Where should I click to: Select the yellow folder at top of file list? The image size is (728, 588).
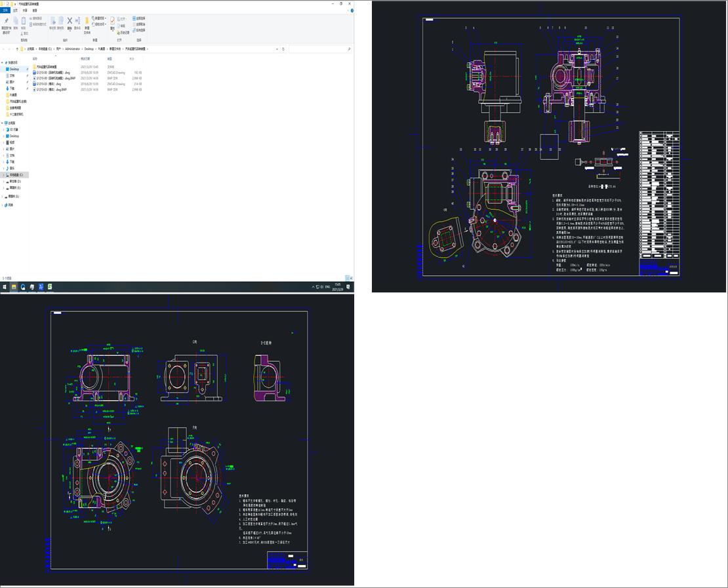point(45,67)
